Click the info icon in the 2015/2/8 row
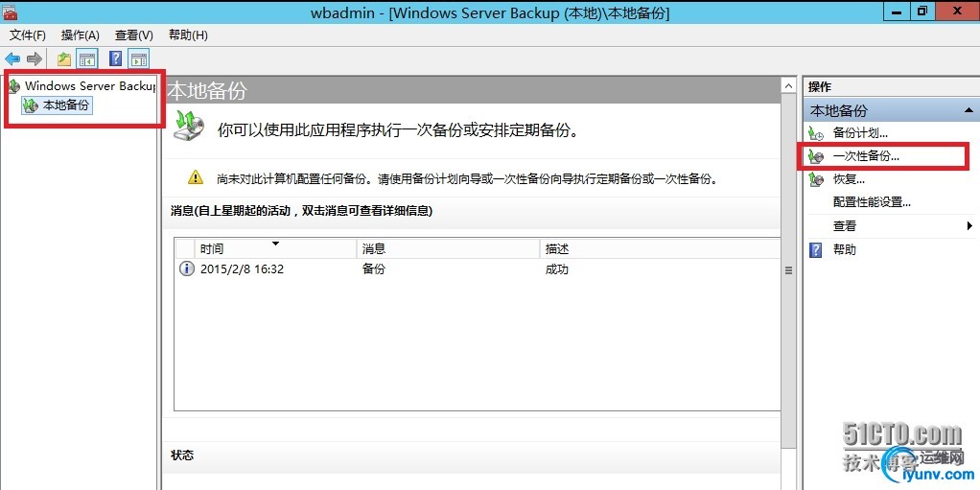 pyautogui.click(x=186, y=269)
